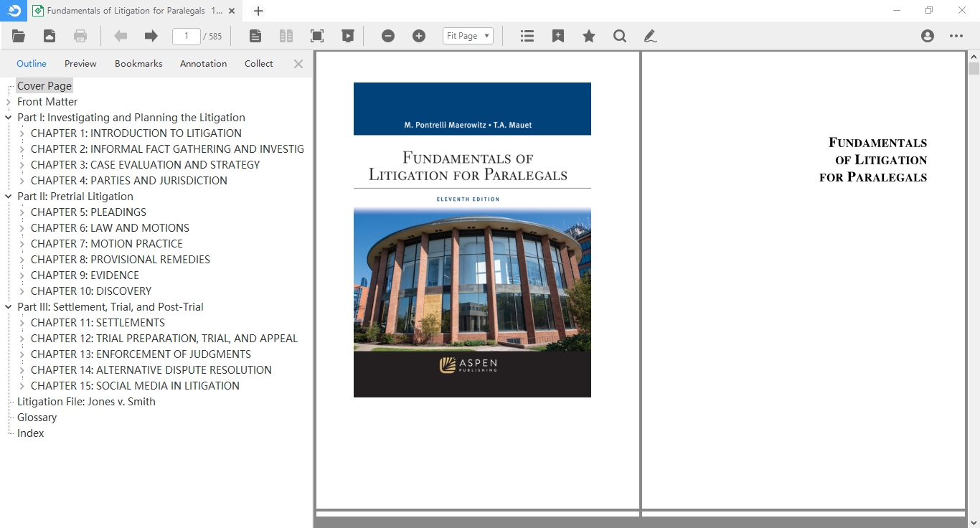Collapse Part III: Settlement, Trial, and Post-Trial
This screenshot has width=980, height=528.
[9, 307]
